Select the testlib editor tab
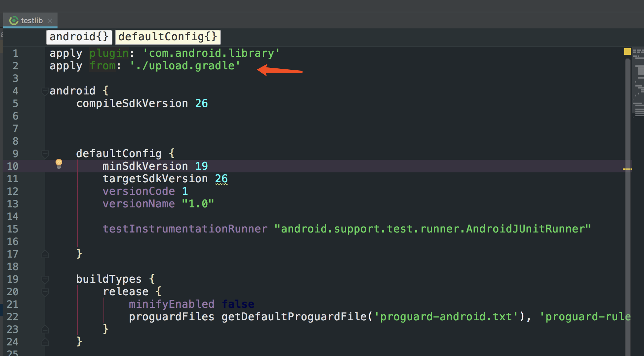Screen dimensions: 644x356 [30, 20]
